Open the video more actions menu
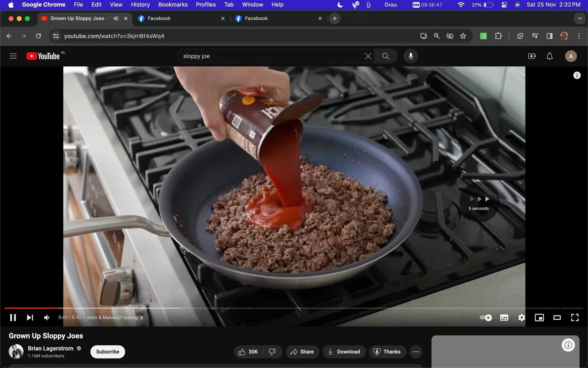The height and width of the screenshot is (368, 588). (416, 352)
